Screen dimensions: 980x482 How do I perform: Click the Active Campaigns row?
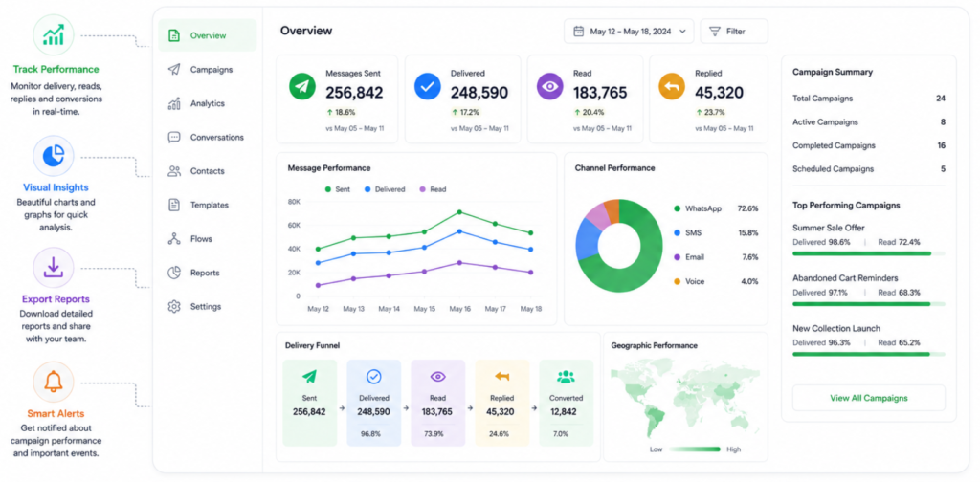869,122
